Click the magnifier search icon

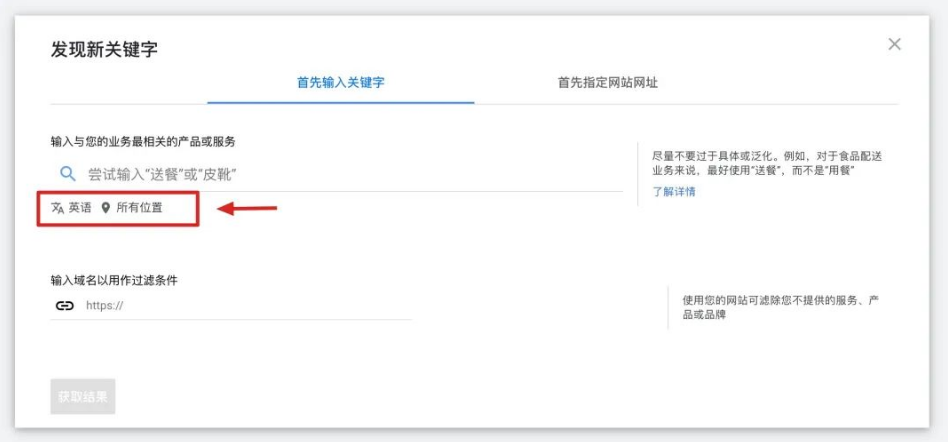coord(67,174)
